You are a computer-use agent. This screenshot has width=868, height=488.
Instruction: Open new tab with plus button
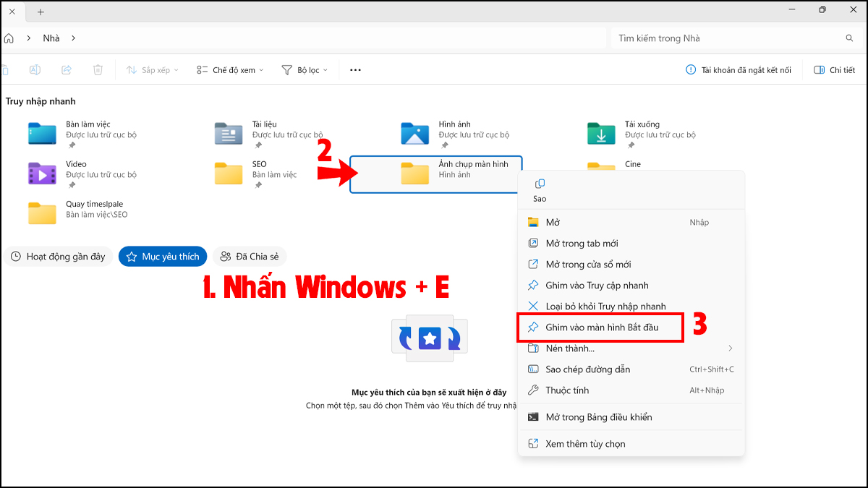(41, 12)
